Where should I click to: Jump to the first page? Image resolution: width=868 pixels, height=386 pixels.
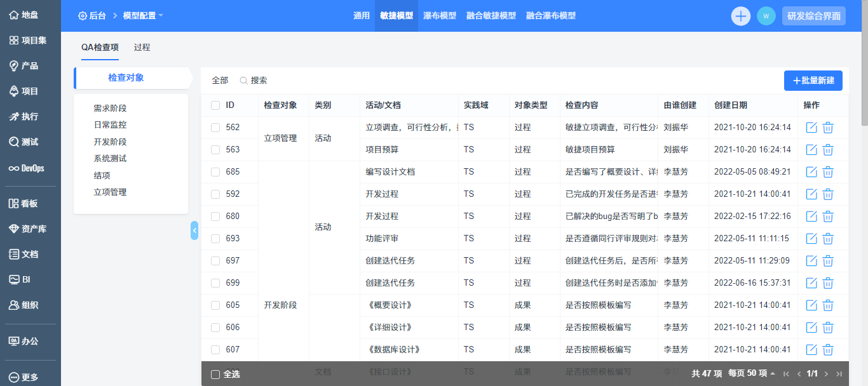click(786, 374)
